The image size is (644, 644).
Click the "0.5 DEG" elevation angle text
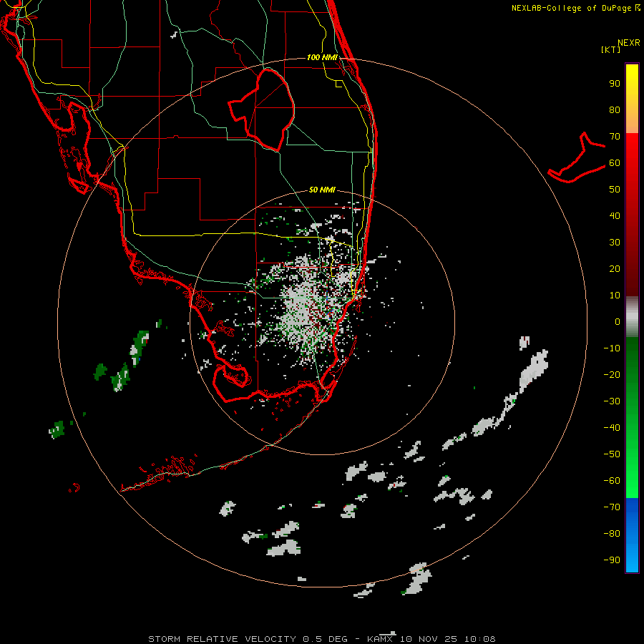tap(325, 639)
